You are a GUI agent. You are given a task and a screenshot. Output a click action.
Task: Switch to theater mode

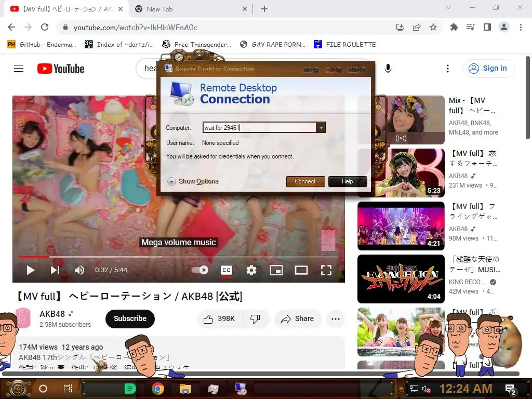pos(301,270)
